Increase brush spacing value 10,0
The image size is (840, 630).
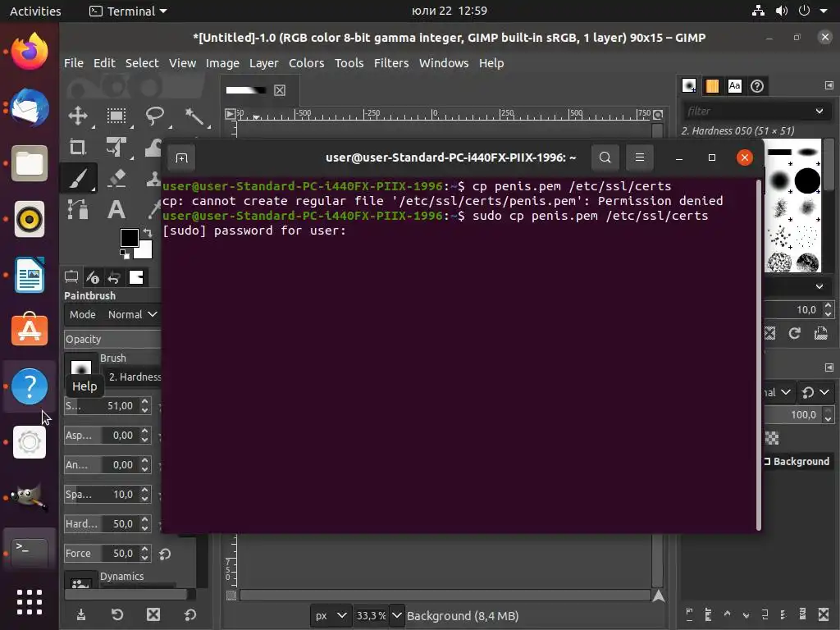829,305
